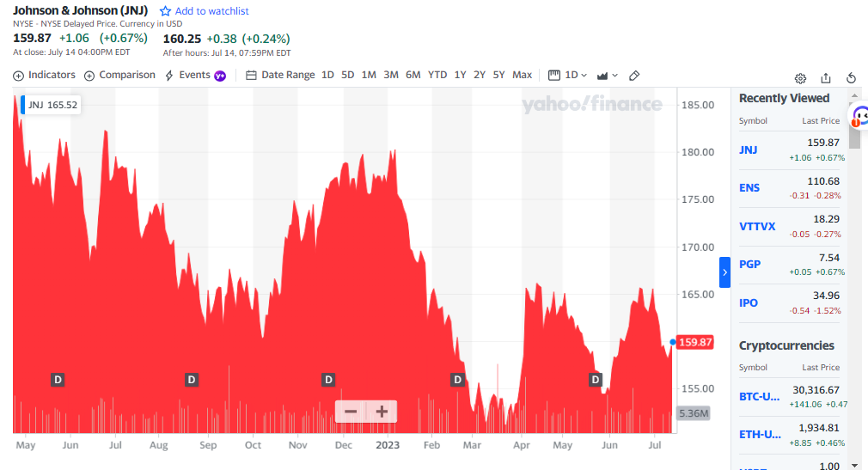
Task: Open Indicators with the plus icon
Action: click(x=18, y=76)
